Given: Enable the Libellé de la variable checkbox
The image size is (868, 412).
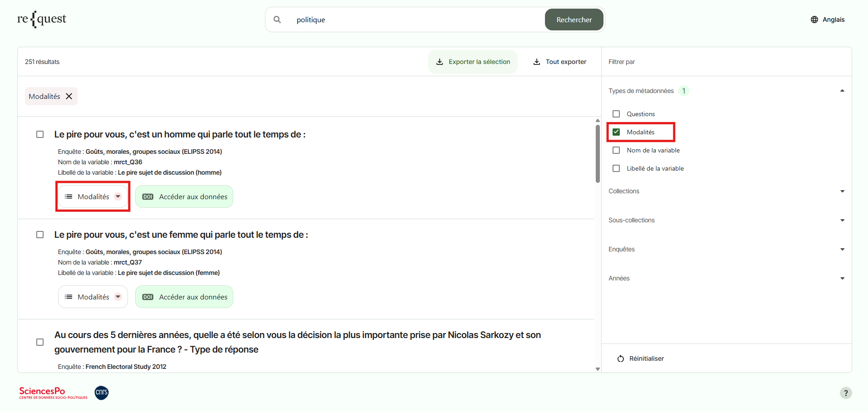Looking at the screenshot, I should pyautogui.click(x=616, y=168).
